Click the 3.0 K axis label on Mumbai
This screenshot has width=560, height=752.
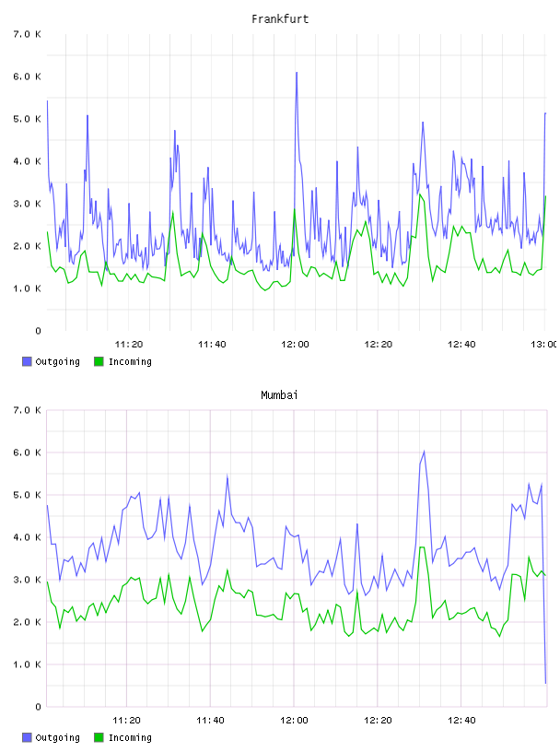(27, 580)
